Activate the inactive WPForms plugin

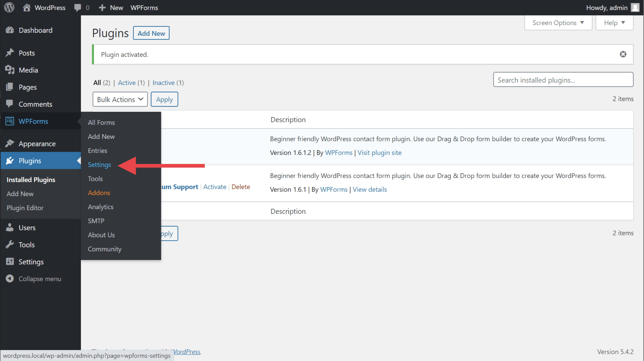click(215, 187)
